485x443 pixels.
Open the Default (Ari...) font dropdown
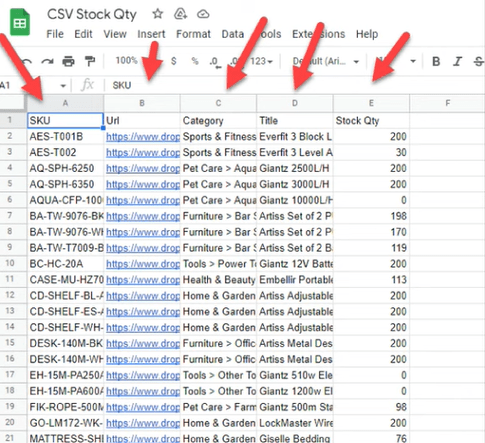325,61
